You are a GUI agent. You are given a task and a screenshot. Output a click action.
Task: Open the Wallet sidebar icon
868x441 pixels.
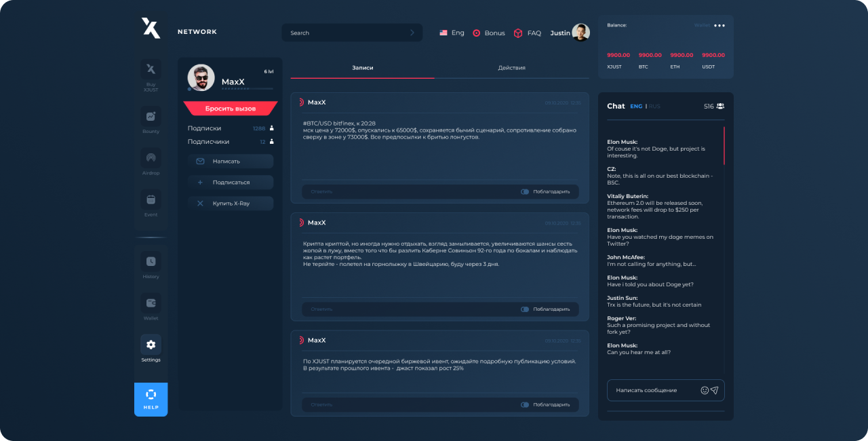click(x=151, y=303)
